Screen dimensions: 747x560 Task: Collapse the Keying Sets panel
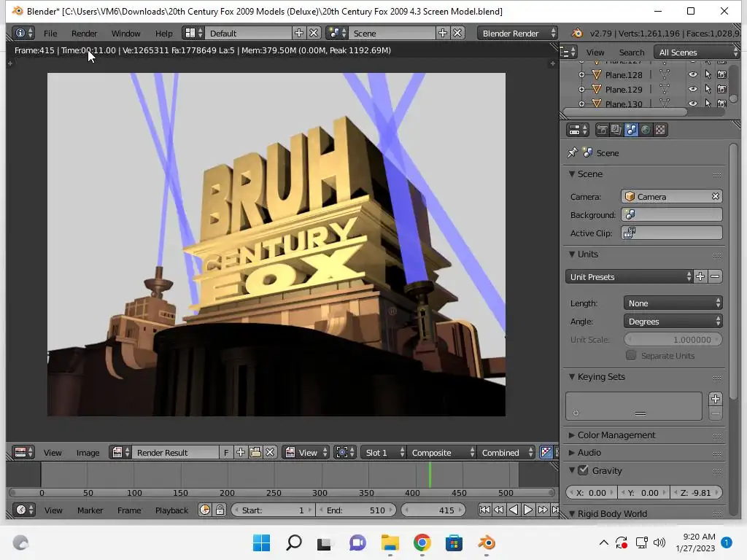coord(601,377)
